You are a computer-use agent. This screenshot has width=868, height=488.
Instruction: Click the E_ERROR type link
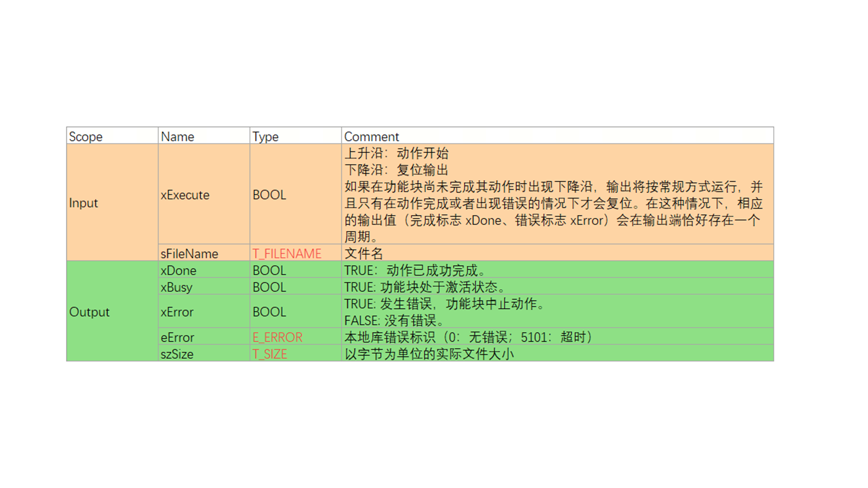coord(277,337)
